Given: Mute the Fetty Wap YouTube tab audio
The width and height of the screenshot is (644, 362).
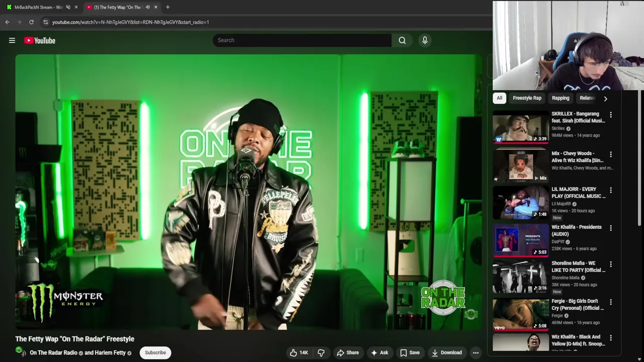Looking at the screenshot, I should (x=147, y=7).
